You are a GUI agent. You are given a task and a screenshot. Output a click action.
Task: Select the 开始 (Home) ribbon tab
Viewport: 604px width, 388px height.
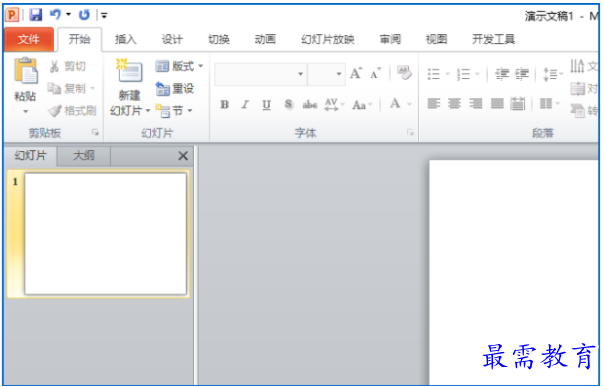79,39
